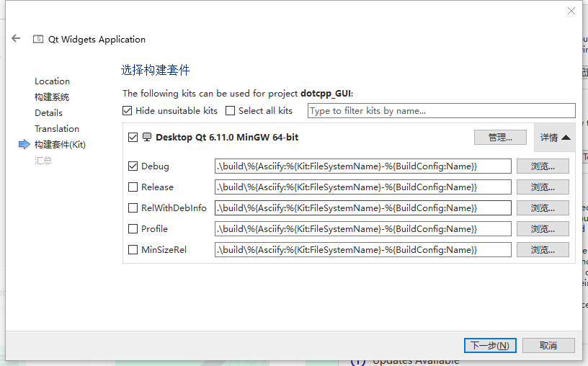The image size is (588, 366).
Task: Edit the Release build path field
Action: point(363,187)
